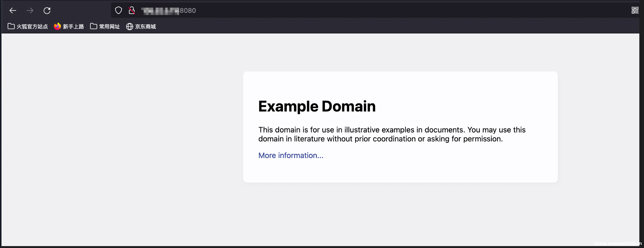Click the Example Domain heading
Screen dimensions: 644x248
pos(317,106)
